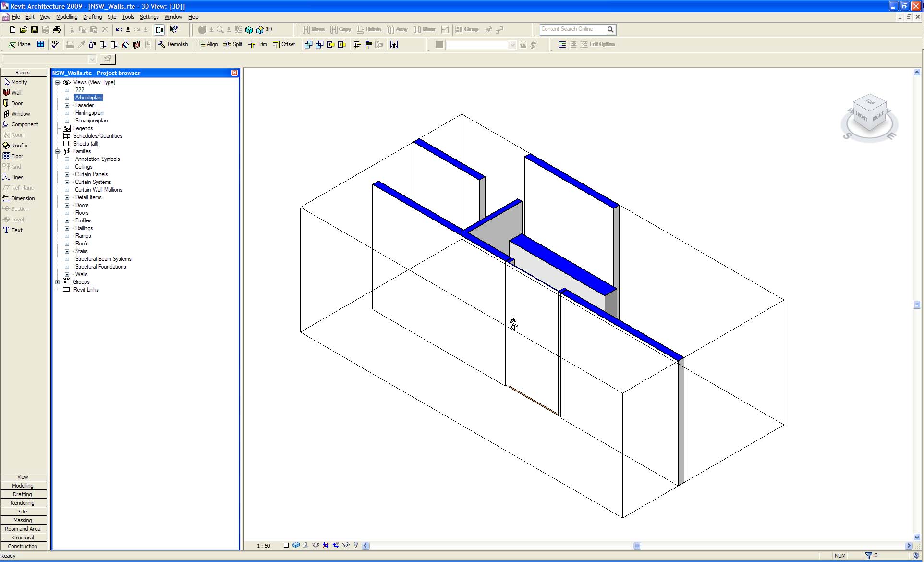This screenshot has height=562, width=924.
Task: Toggle reveal hidden elements lightbulb
Action: [356, 545]
